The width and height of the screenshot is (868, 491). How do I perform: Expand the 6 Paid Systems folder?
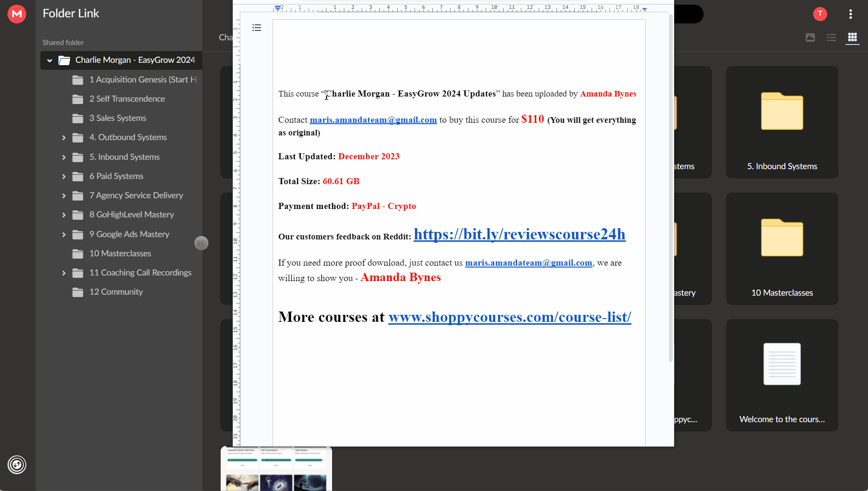64,176
